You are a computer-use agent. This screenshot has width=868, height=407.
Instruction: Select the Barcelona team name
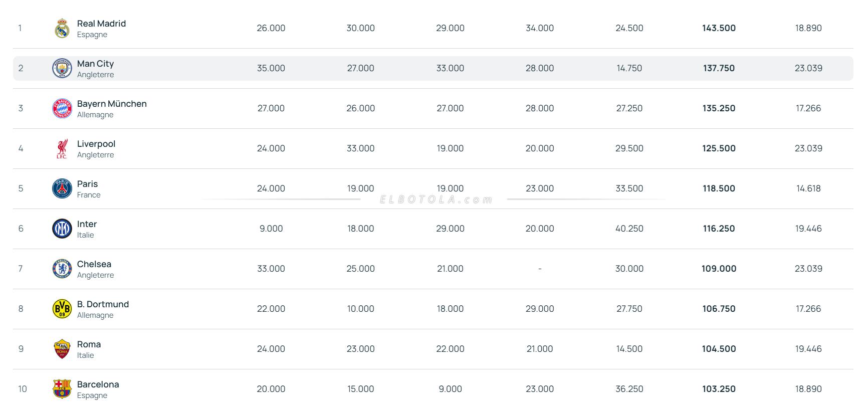click(x=98, y=384)
